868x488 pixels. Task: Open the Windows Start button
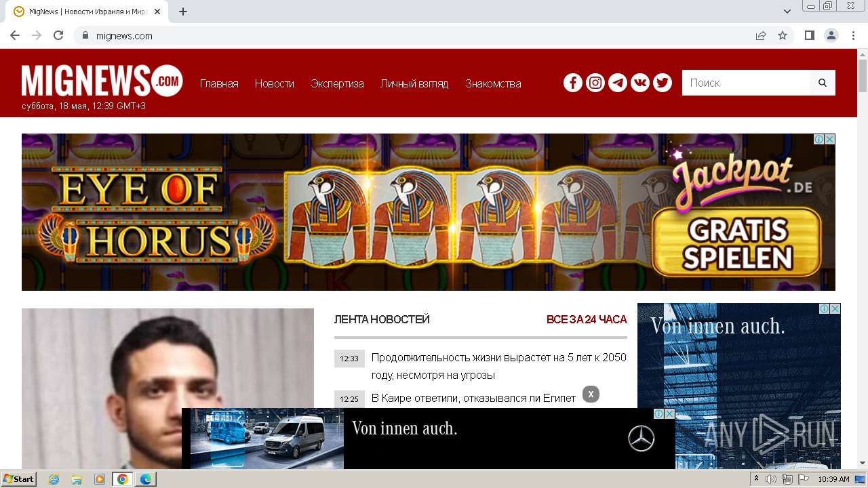(19, 479)
